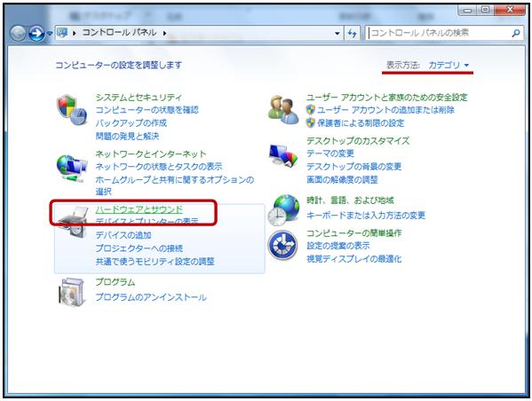Open 画面の解像度の調整 link
Image resolution: width=532 pixels, height=401 pixels.
(x=342, y=180)
